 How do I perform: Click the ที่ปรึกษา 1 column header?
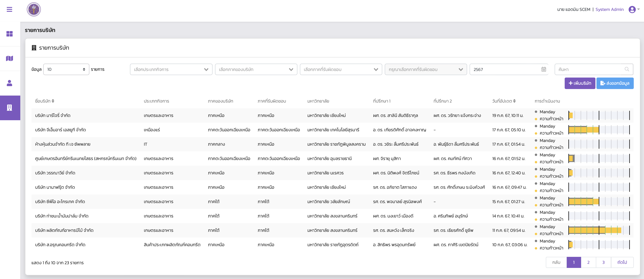pos(381,101)
